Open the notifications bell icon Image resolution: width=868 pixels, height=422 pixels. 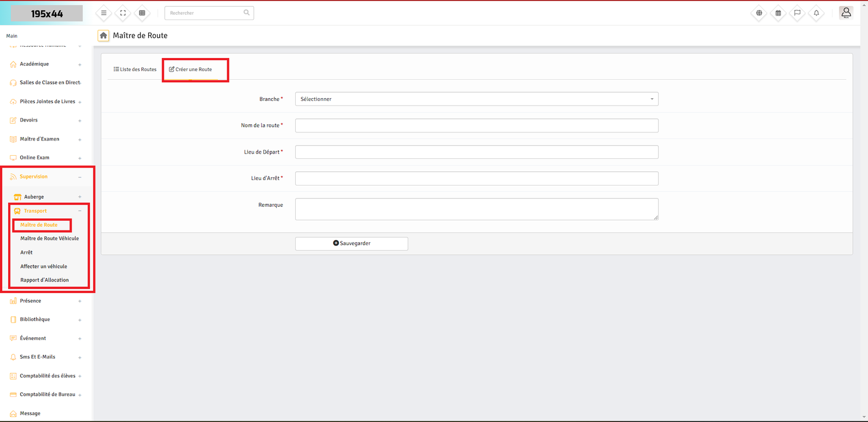click(x=816, y=13)
